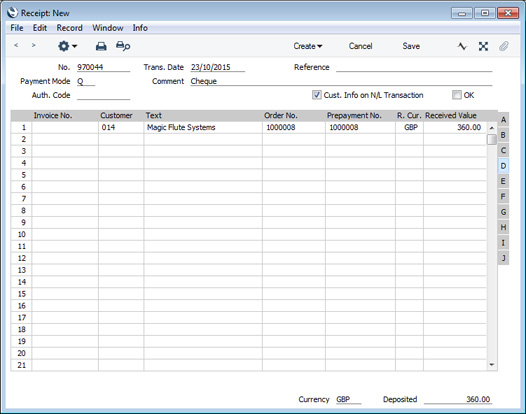526x414 pixels.
Task: Expand the Create dropdown
Action: pos(308,46)
